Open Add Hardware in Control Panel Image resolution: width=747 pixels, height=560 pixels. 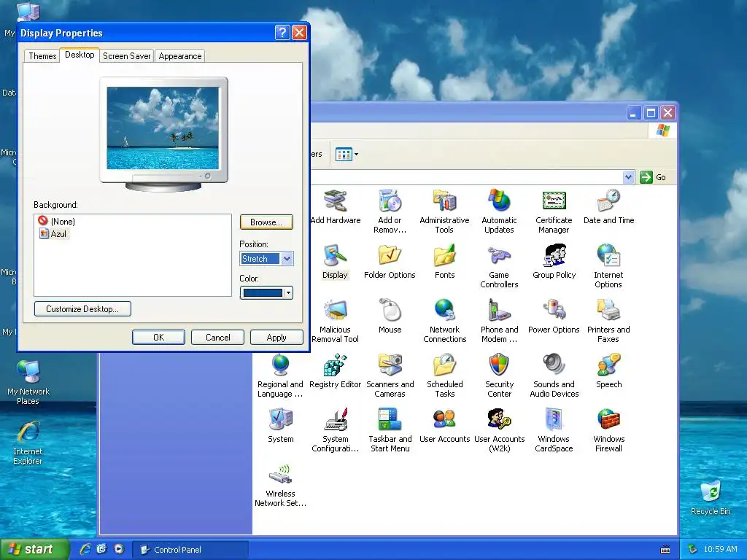point(335,206)
